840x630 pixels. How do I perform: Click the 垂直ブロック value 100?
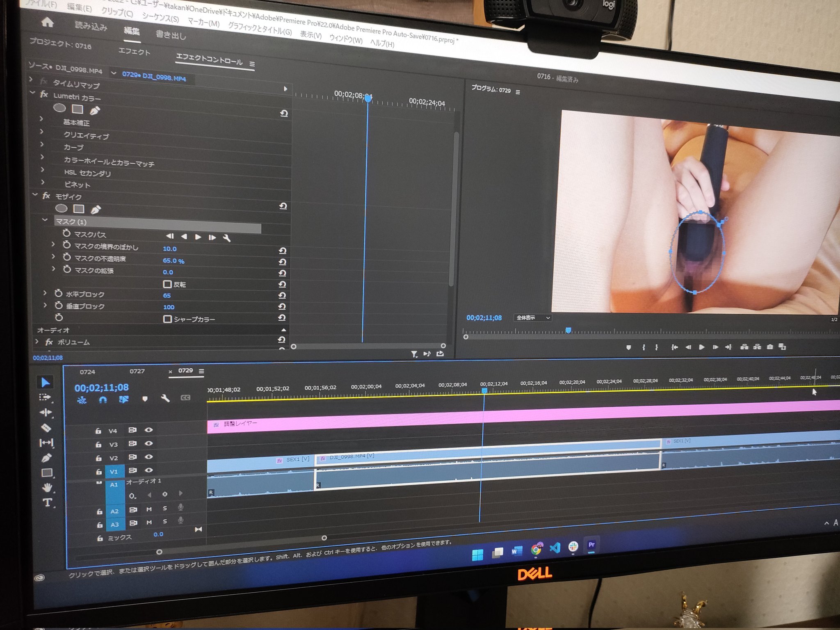tap(169, 307)
